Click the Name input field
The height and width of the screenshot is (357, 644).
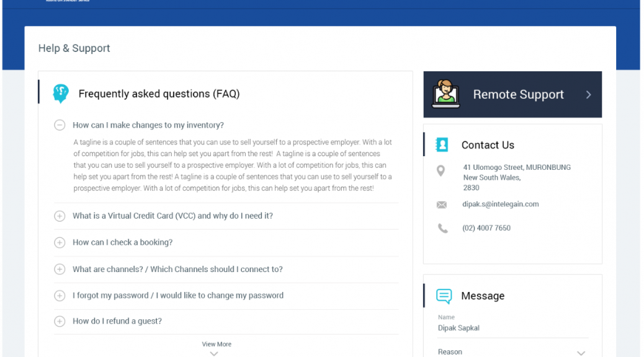[512, 328]
